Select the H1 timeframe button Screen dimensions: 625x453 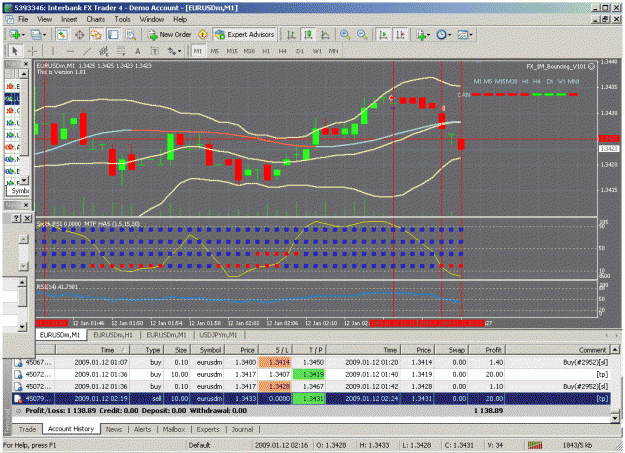pos(266,51)
